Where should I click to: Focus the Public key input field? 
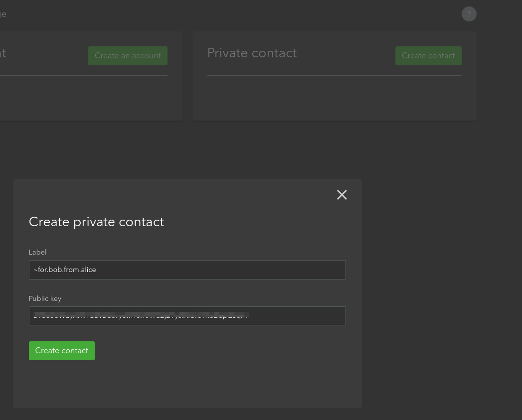tap(187, 315)
